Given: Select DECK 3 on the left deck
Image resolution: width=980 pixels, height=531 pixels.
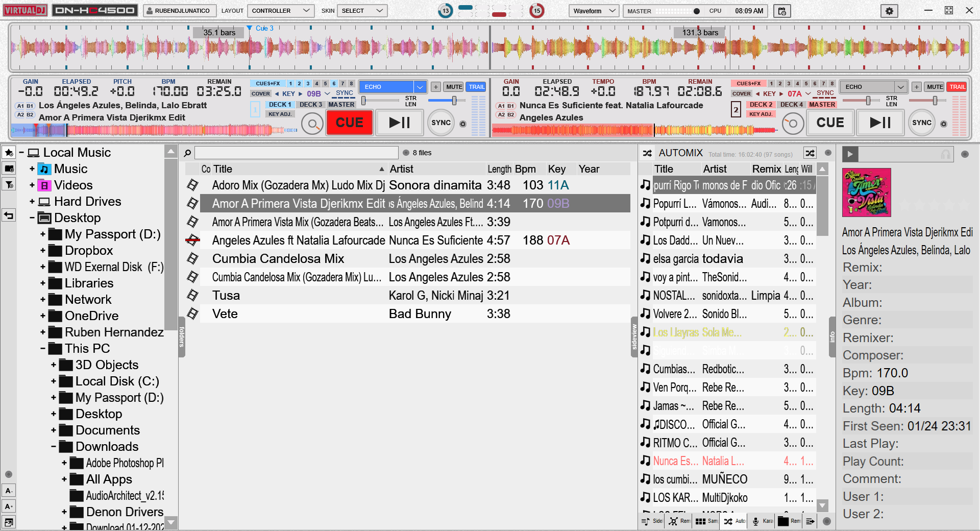Looking at the screenshot, I should tap(310, 105).
